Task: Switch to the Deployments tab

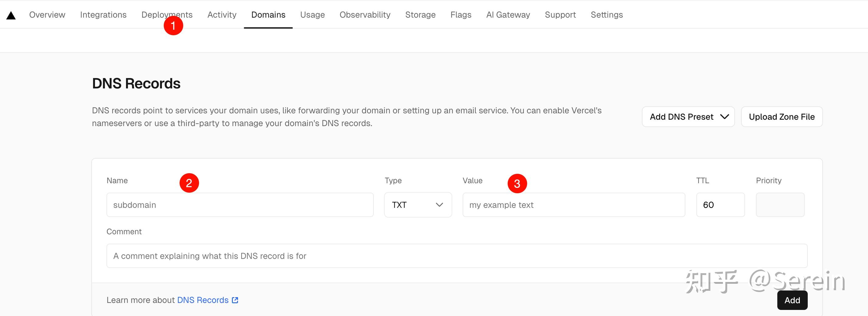Action: click(167, 15)
